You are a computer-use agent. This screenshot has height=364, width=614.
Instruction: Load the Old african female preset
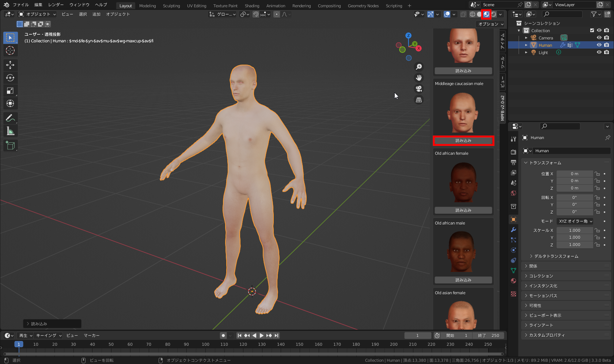[x=463, y=210]
